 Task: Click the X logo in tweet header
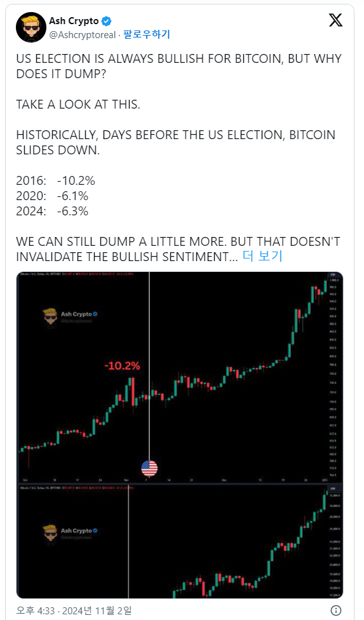[335, 19]
